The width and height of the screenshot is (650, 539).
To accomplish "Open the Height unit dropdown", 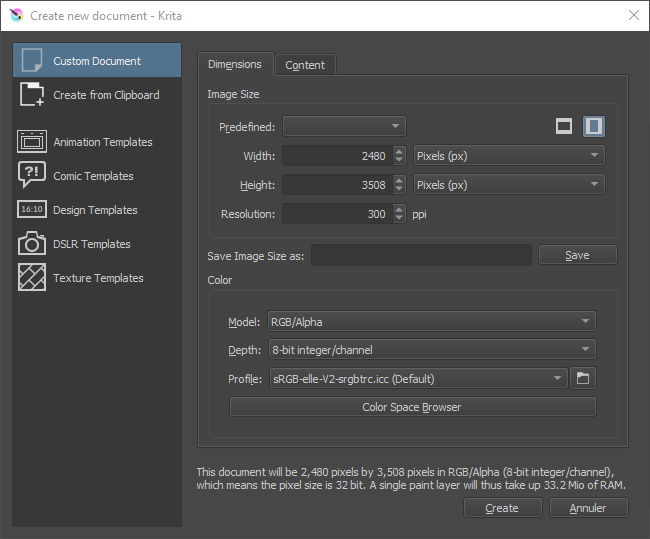I will (x=508, y=185).
